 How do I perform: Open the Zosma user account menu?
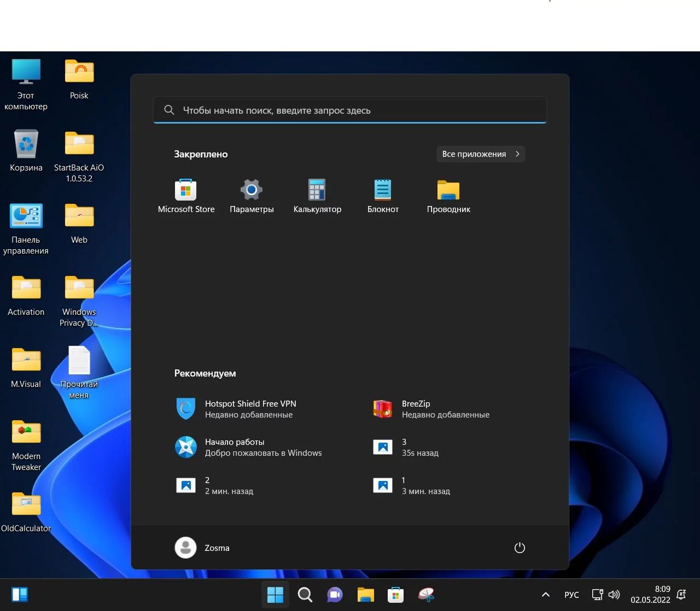202,548
